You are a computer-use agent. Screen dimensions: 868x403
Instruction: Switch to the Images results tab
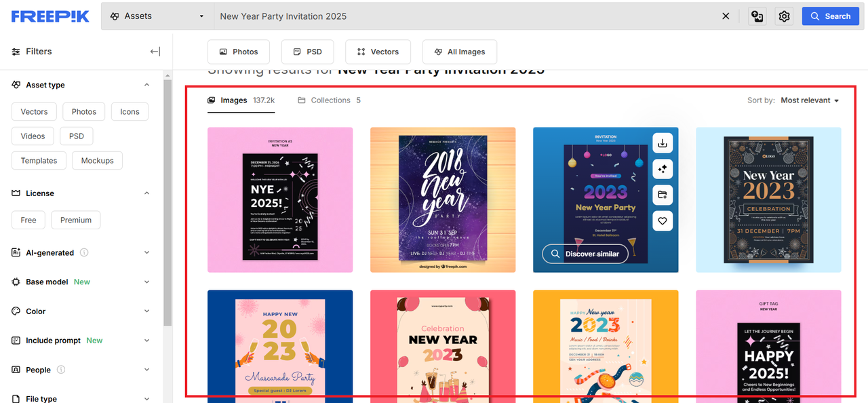[x=241, y=100]
